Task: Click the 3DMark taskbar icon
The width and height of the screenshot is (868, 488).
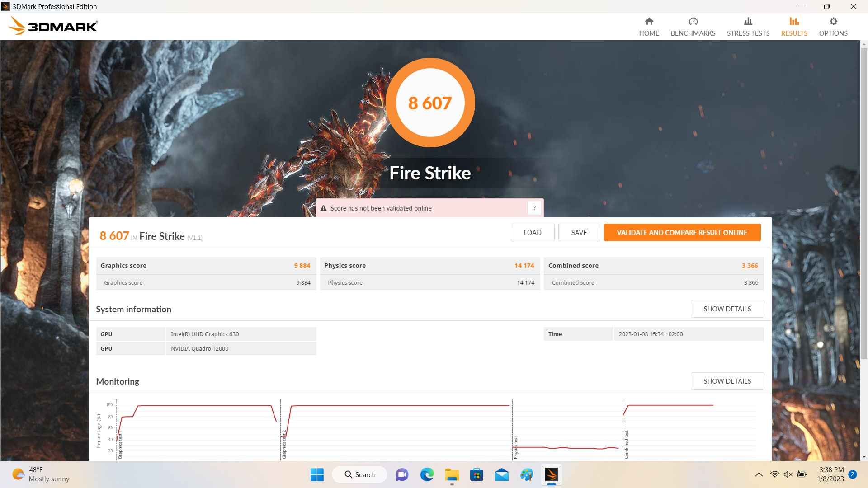Action: click(x=551, y=474)
